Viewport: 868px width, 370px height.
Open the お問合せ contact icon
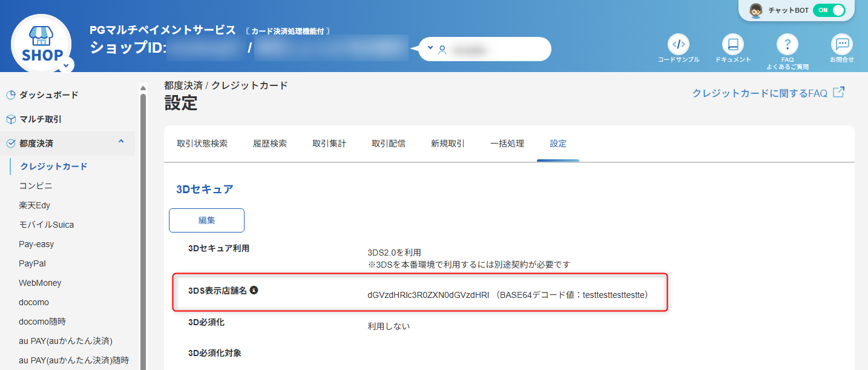tap(841, 44)
